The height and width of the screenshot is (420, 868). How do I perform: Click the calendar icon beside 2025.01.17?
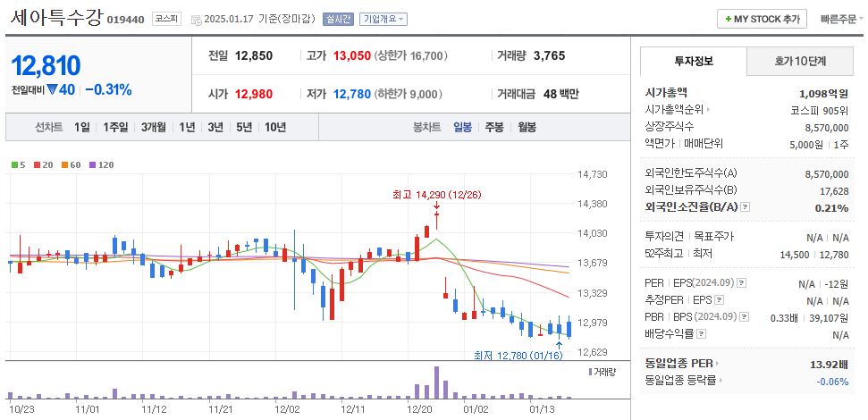[x=196, y=20]
